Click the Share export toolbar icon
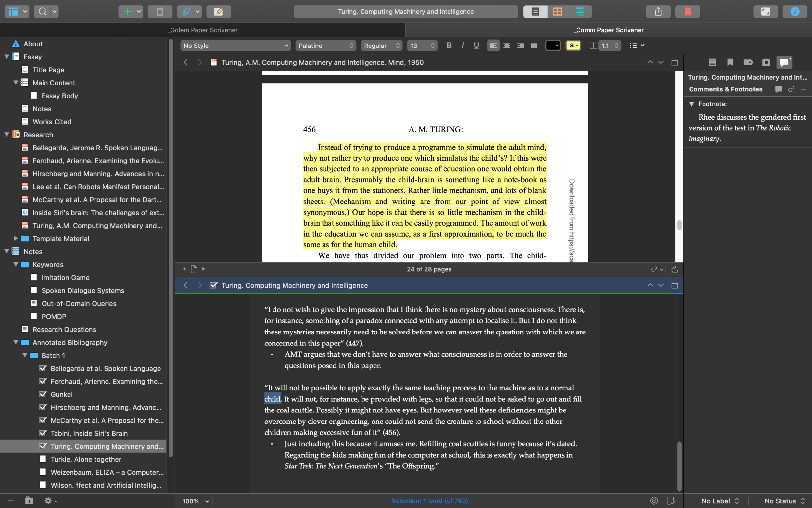Screen dimensions: 812x508 tap(658, 12)
